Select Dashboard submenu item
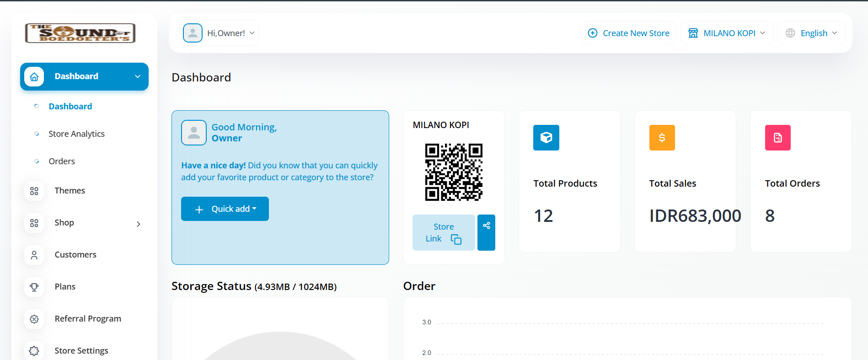The image size is (868, 360). pos(70,106)
